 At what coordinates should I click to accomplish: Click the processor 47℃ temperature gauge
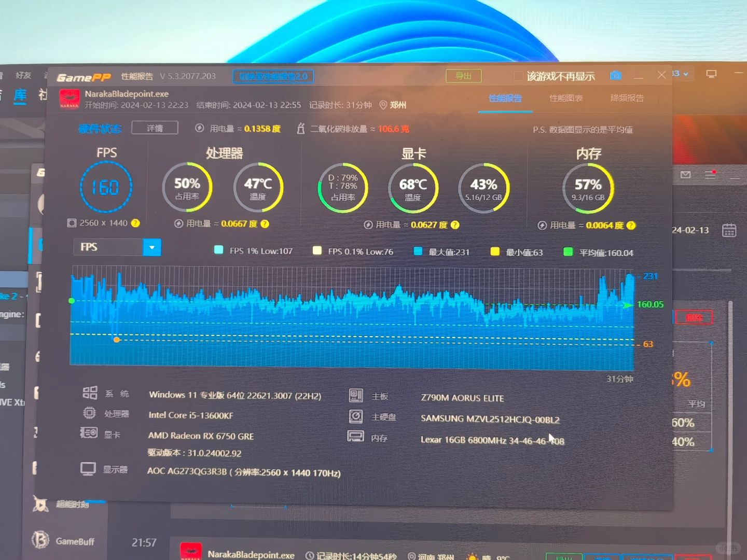(258, 187)
